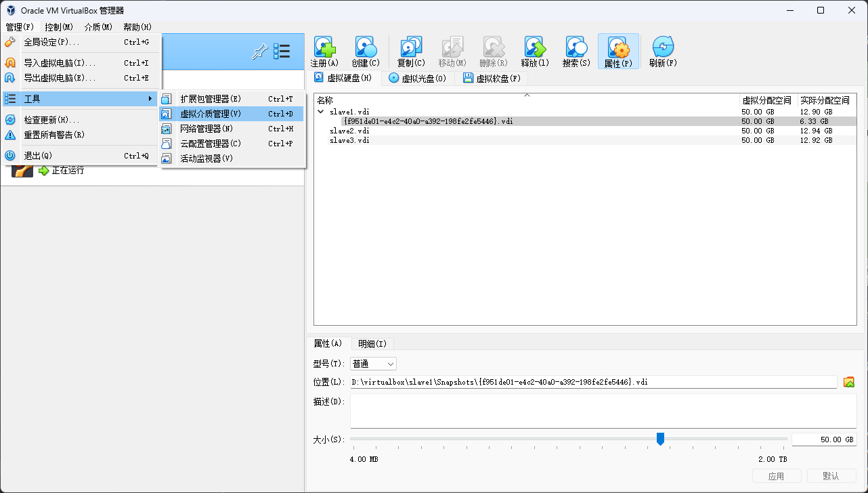This screenshot has height=493, width=868.
Task: Switch to the 虚拟光盘(O) optical disks tab
Action: [418, 79]
